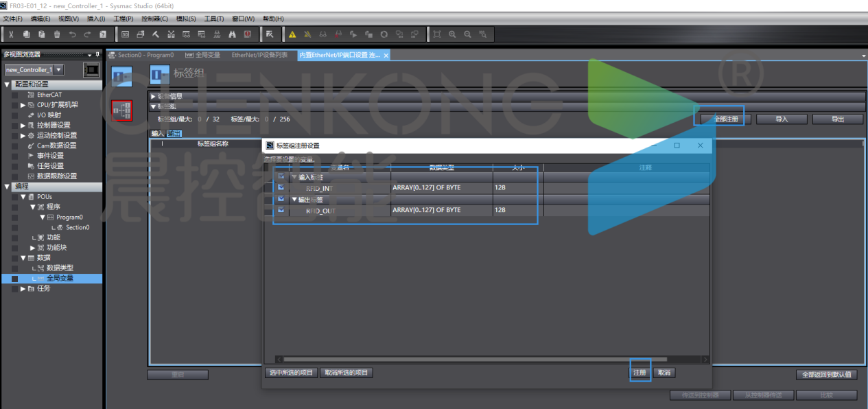Open the 3D view toolbar icon
Screen dimensions: 868x409
click(126, 34)
